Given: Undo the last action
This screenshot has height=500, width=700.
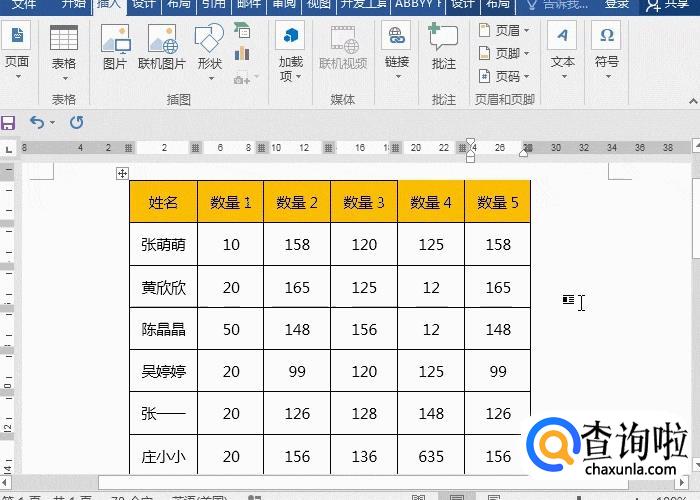Looking at the screenshot, I should point(37,122).
